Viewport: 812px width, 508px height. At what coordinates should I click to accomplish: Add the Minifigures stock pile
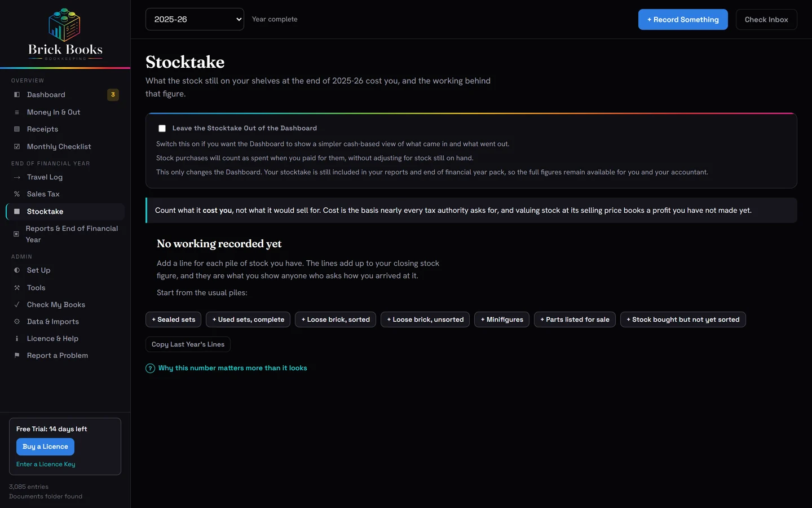502,319
